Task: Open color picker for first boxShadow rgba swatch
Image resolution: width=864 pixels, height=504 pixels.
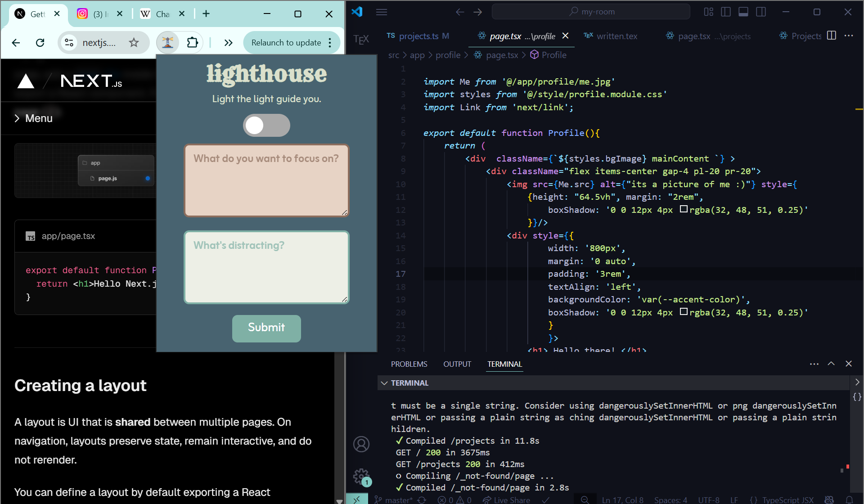Action: [684, 209]
